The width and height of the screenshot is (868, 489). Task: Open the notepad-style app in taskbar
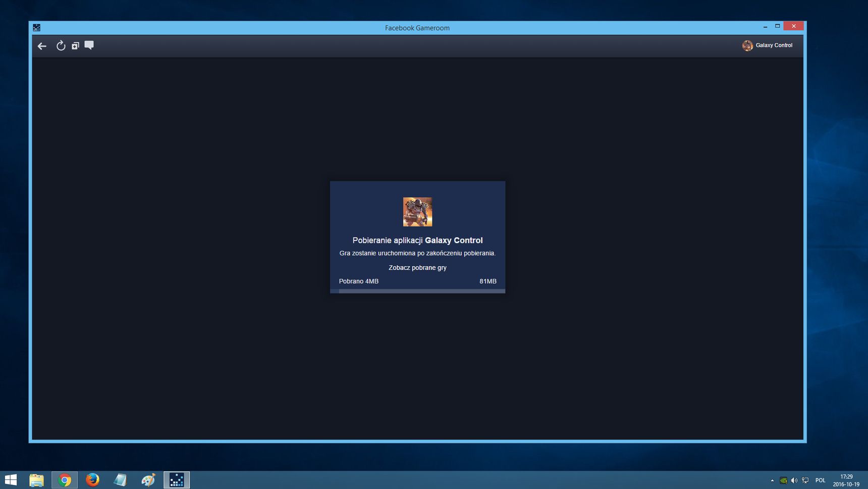[120, 480]
